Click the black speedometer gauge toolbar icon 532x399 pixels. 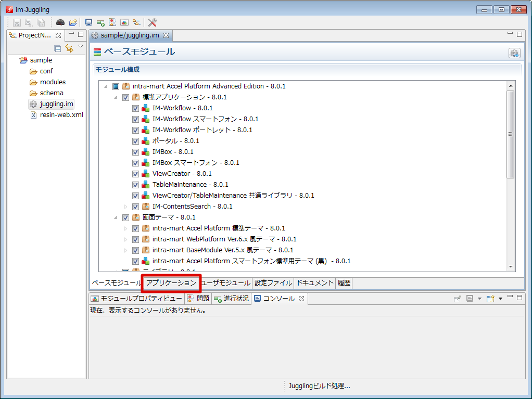(60, 23)
